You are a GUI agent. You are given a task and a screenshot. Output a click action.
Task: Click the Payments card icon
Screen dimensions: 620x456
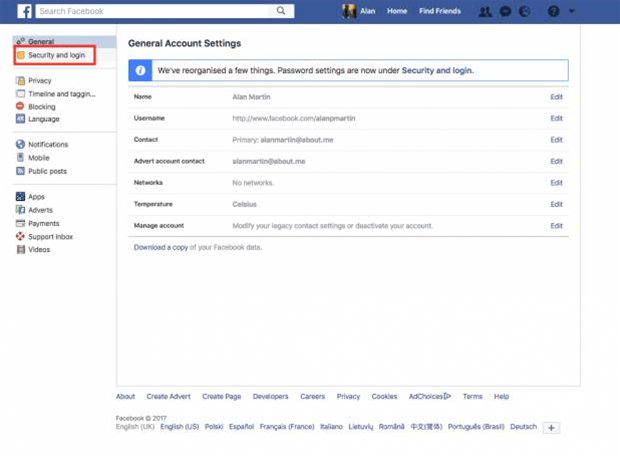point(20,223)
